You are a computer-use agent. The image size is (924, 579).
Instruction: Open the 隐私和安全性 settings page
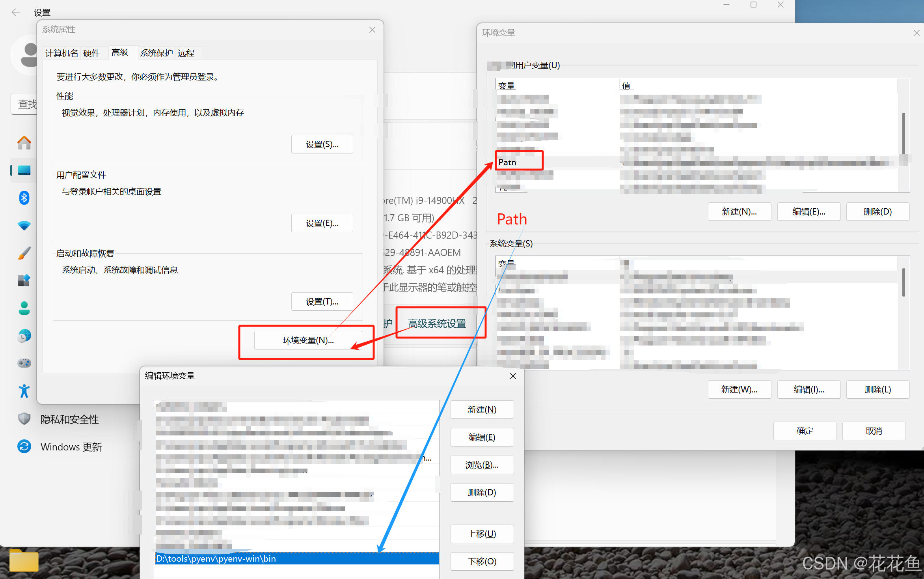point(69,419)
